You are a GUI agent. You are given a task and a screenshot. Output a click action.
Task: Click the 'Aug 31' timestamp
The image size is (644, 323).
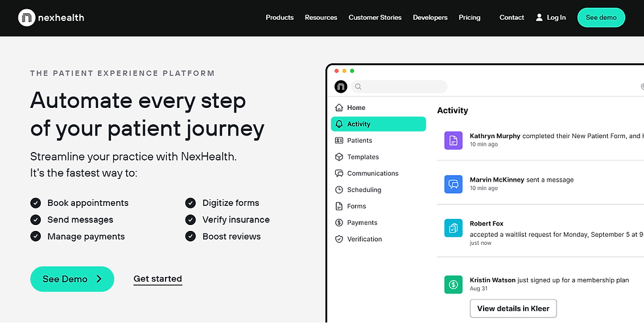click(478, 289)
